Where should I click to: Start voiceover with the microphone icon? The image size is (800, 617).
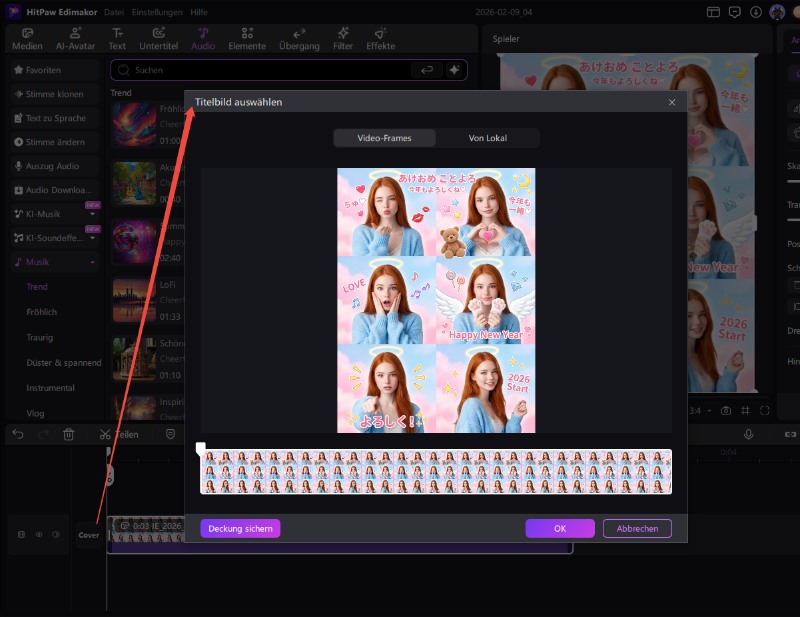(748, 434)
